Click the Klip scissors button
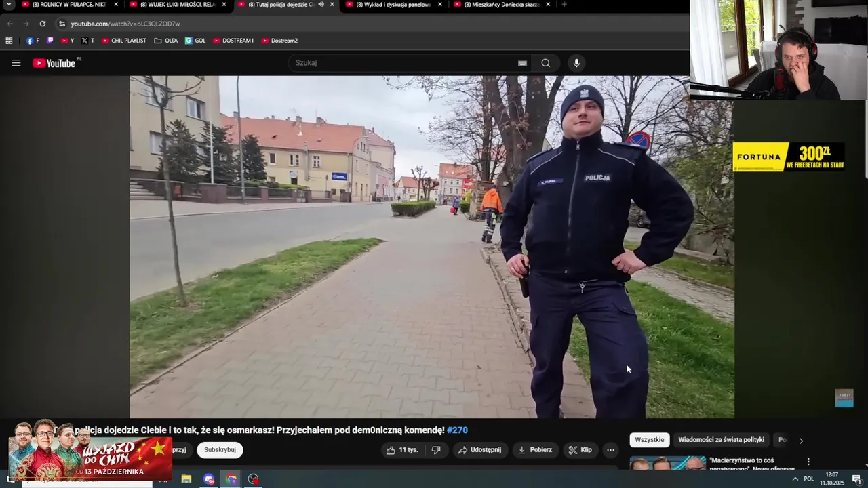The image size is (868, 488). tap(580, 450)
